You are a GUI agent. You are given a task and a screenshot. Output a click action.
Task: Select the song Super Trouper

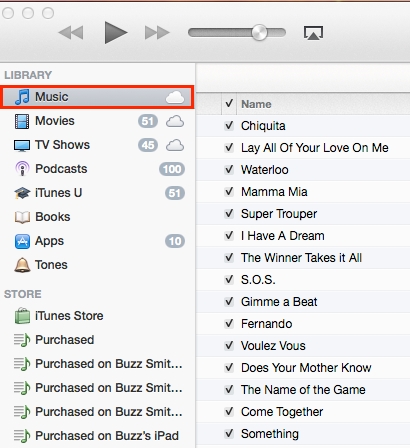tap(279, 214)
